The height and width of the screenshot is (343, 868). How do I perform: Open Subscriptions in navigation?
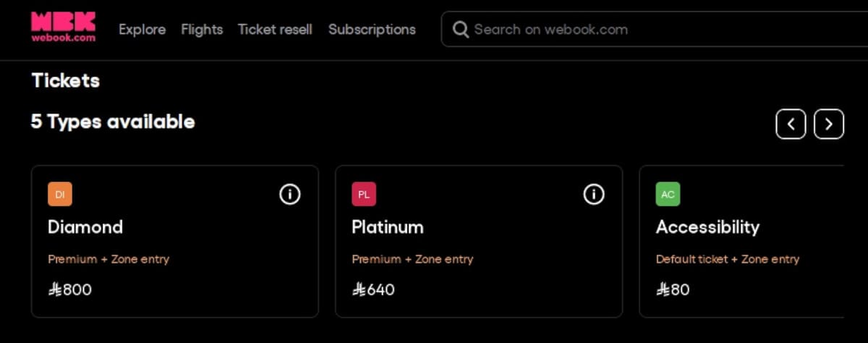pyautogui.click(x=372, y=30)
